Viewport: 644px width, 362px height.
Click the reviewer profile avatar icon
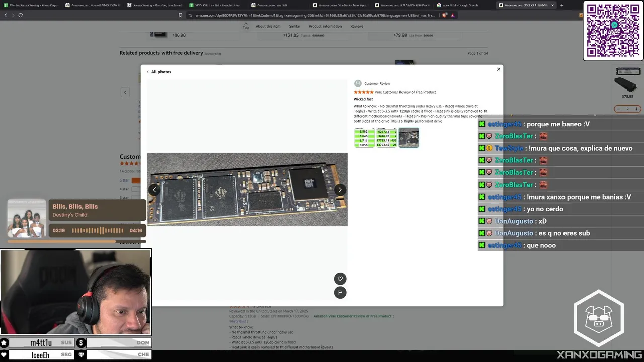point(358,83)
